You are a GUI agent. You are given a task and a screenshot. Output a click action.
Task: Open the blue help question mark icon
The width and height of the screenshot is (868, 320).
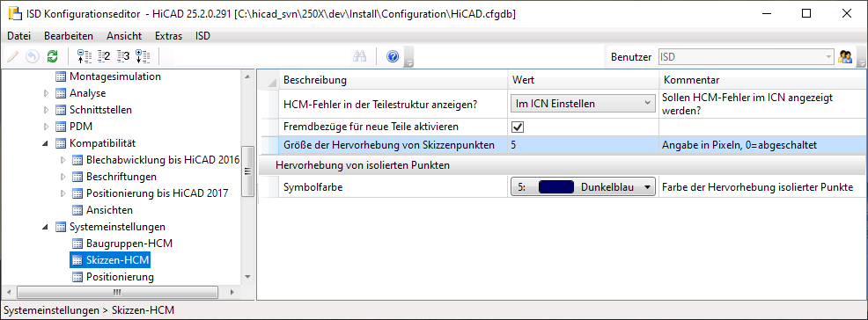coord(393,56)
